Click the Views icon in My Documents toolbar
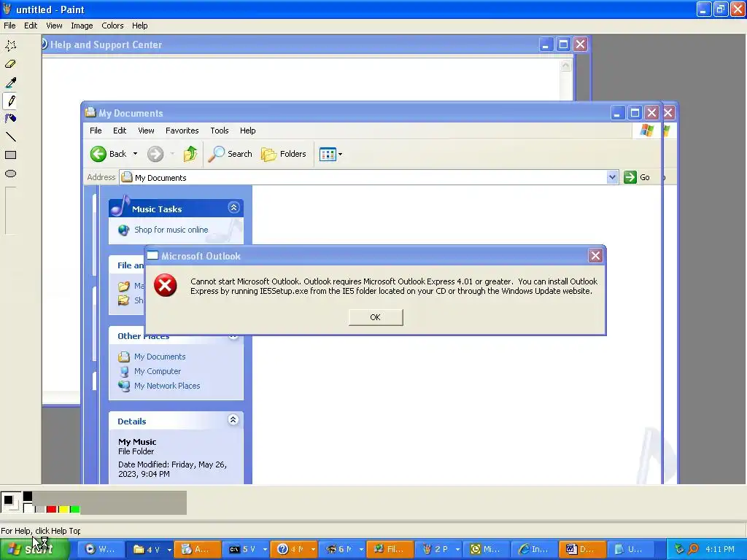The height and width of the screenshot is (560, 747). coord(328,155)
